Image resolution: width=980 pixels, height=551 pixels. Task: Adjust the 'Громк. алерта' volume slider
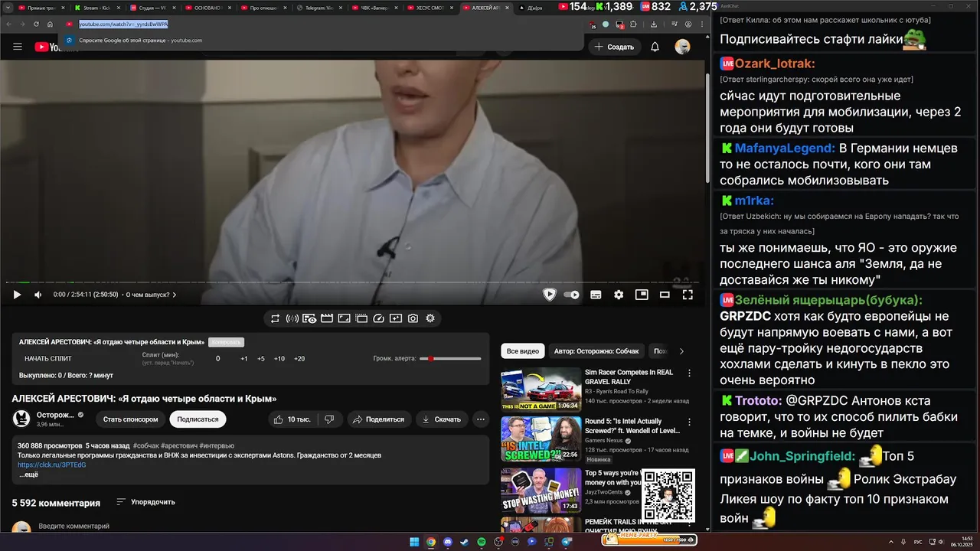[450, 358]
